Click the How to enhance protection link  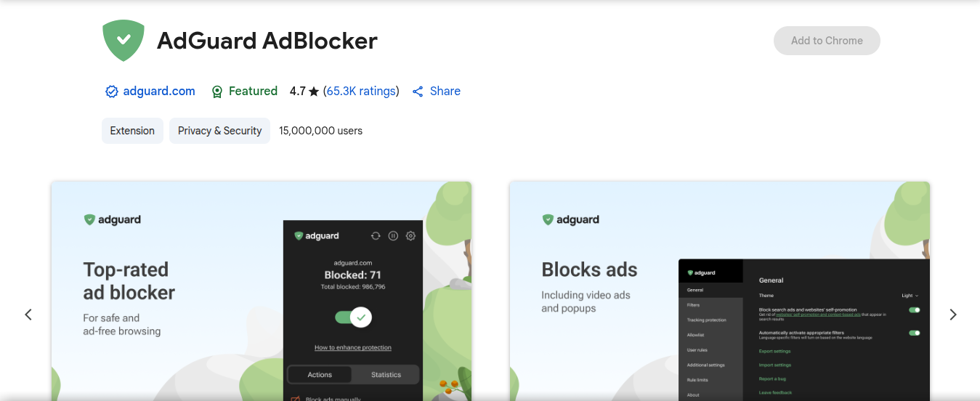tap(353, 347)
